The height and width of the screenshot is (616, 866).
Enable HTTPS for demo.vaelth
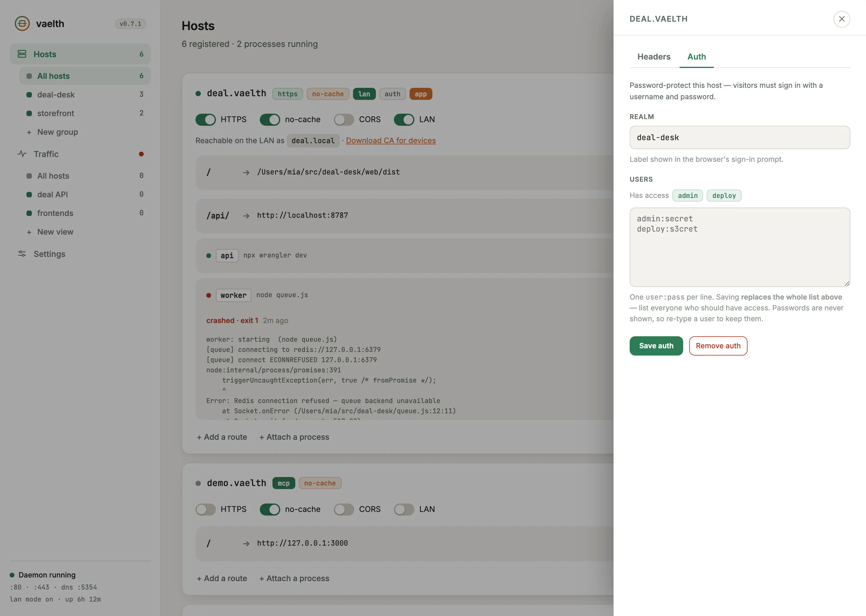point(205,510)
